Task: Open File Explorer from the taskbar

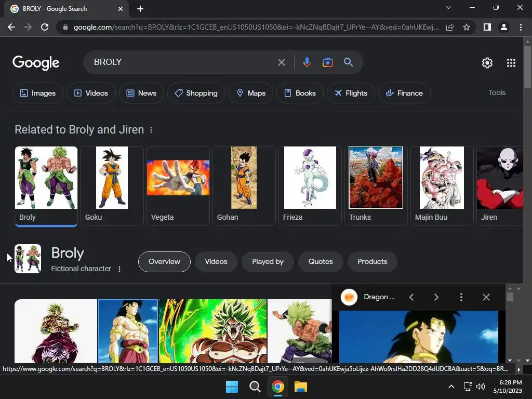Action: (301, 387)
